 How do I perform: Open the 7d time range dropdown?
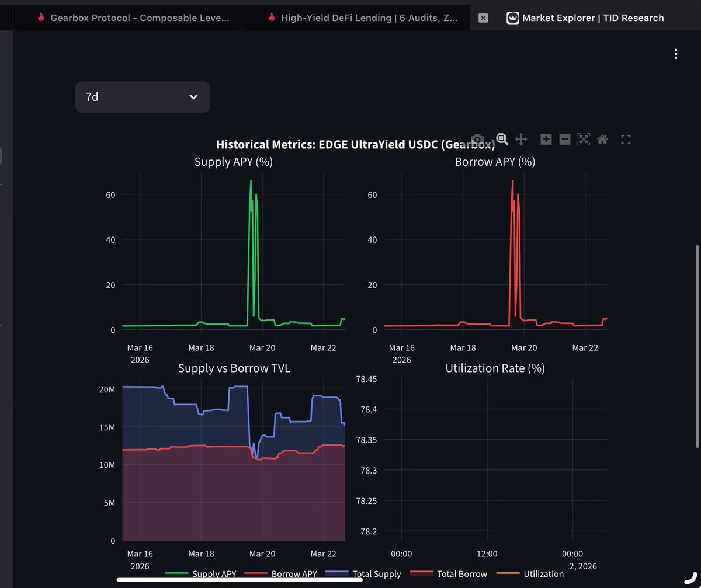[x=143, y=97]
